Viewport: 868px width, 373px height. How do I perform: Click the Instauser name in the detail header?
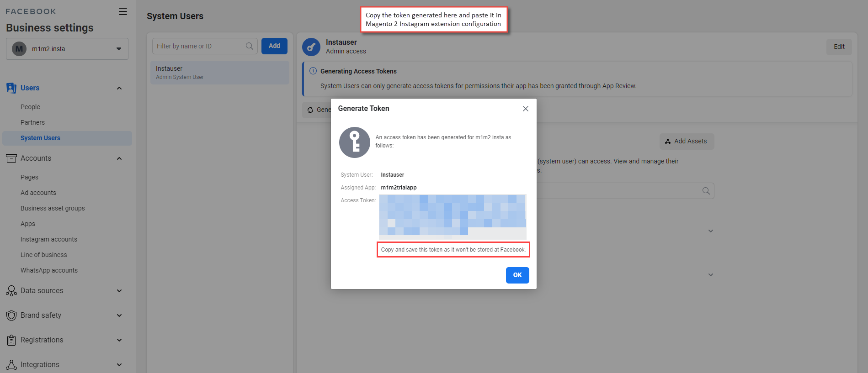point(341,42)
